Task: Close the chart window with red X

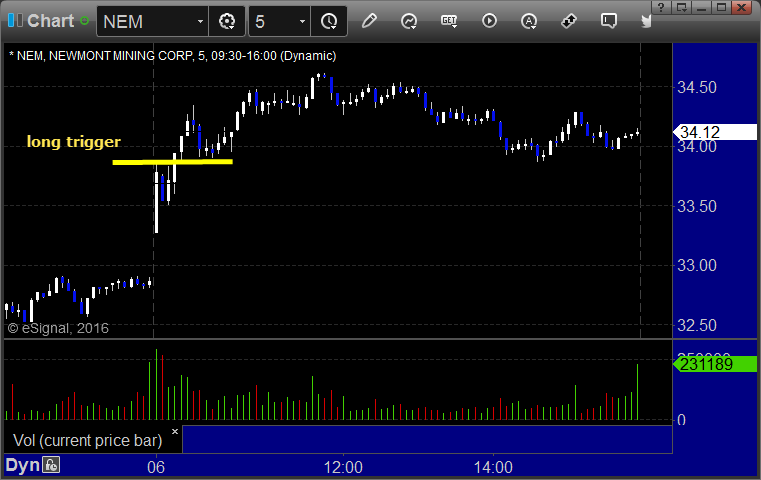Action: point(742,7)
